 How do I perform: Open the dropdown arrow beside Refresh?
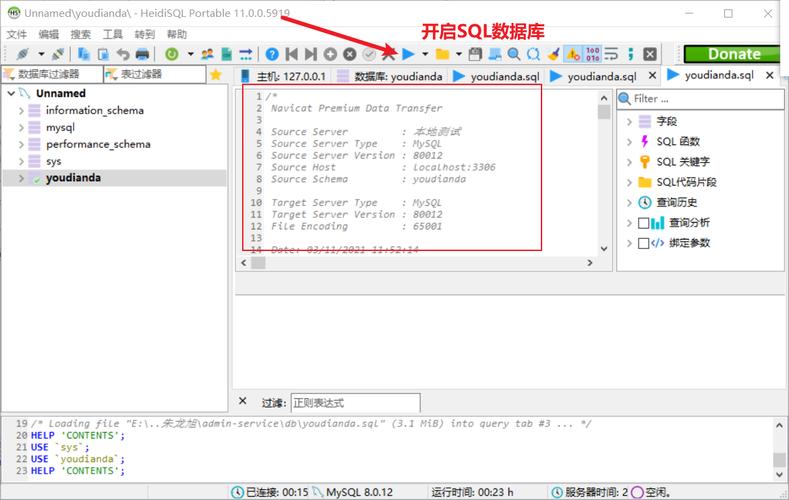tap(191, 54)
